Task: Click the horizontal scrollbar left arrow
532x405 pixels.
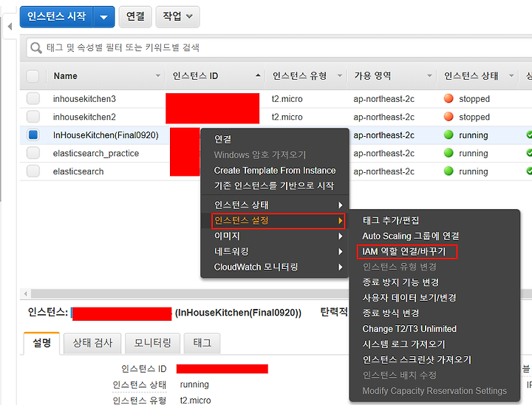Action: click(x=25, y=293)
